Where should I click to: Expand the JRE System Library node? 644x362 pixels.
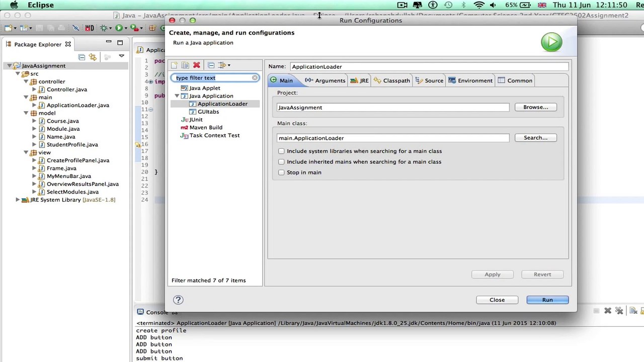(18, 200)
